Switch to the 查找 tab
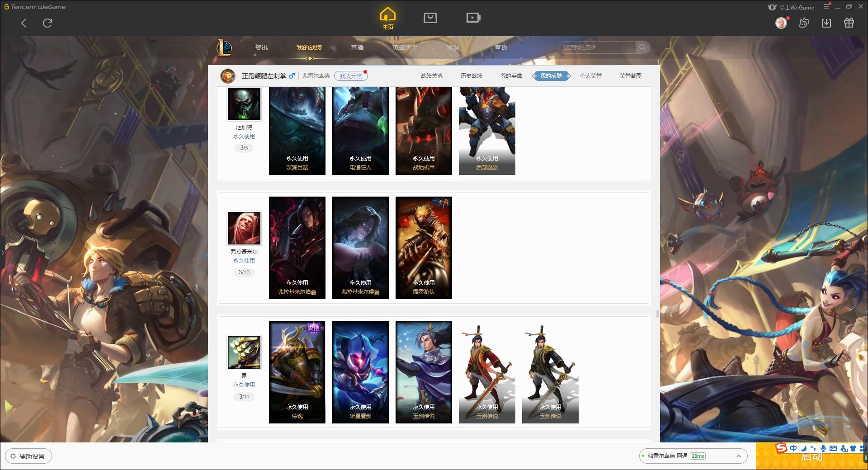868x470 pixels. pos(501,47)
